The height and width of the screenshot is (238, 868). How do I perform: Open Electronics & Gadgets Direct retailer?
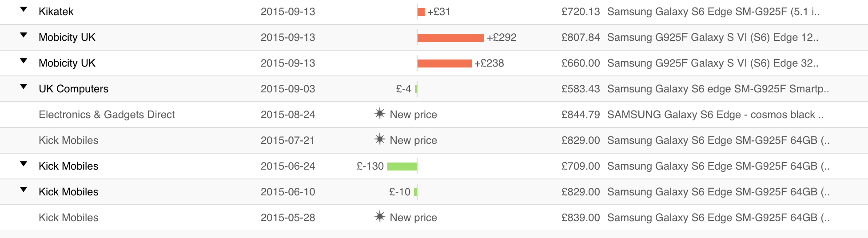pos(107,115)
